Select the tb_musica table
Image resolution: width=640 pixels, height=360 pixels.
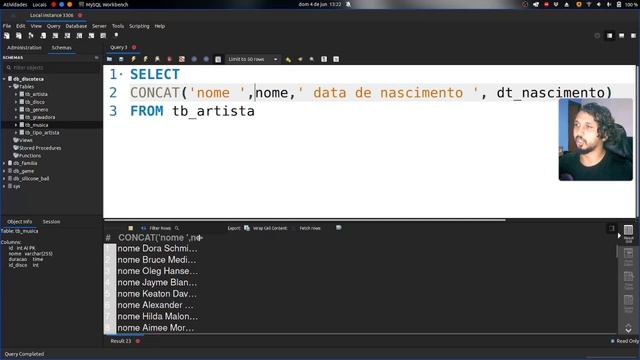(37, 125)
